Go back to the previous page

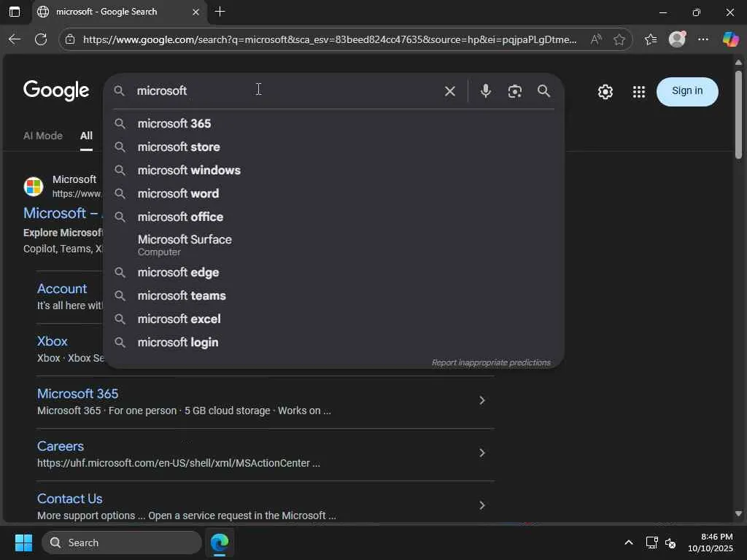(15, 39)
